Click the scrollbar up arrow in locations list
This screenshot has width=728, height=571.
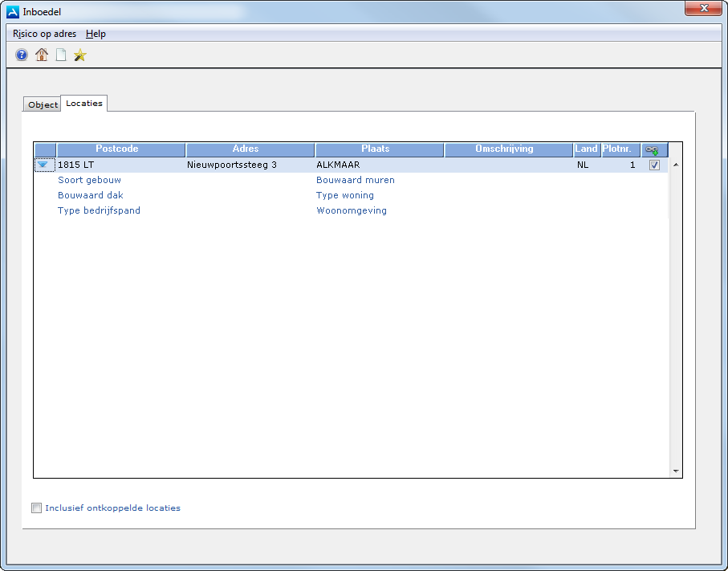pos(675,165)
